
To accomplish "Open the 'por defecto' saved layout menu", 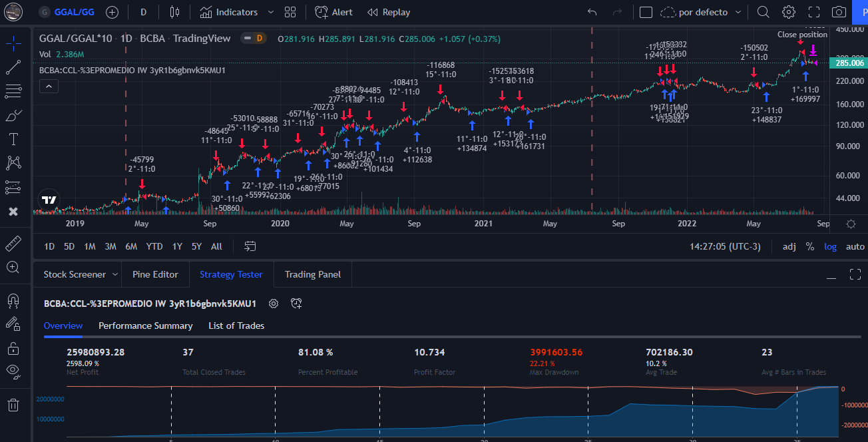I will [x=702, y=12].
